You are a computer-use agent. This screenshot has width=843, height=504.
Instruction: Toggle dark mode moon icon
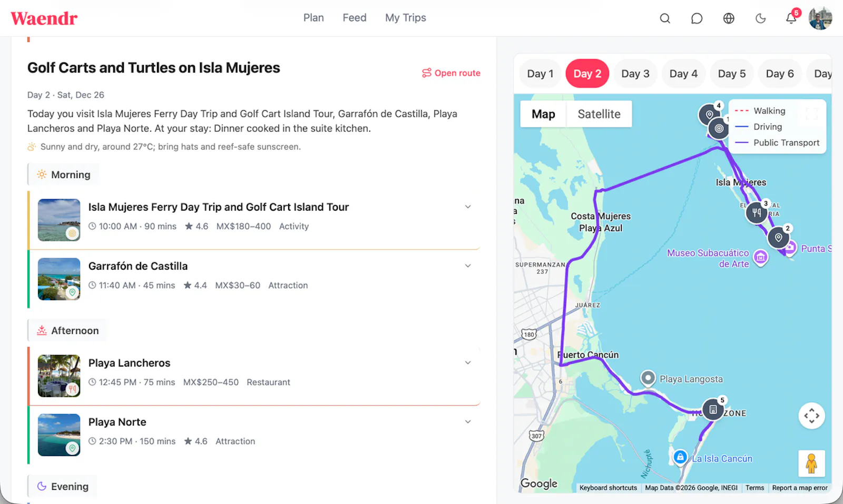[x=760, y=18]
